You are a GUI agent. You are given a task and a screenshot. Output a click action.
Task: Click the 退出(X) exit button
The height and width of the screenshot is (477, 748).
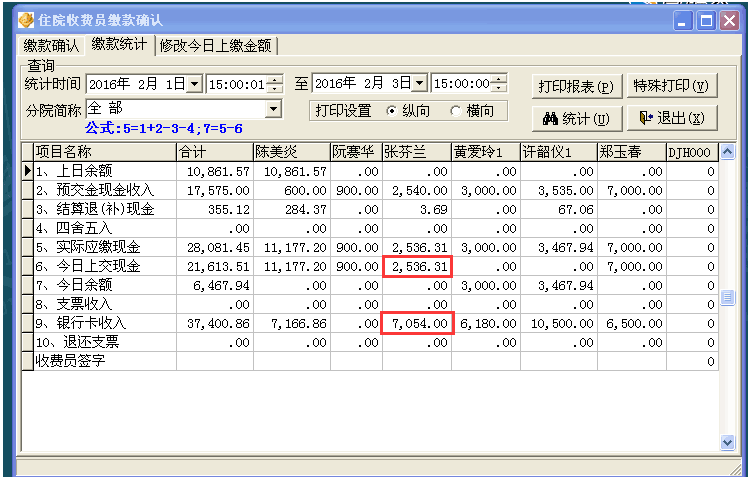coord(672,118)
